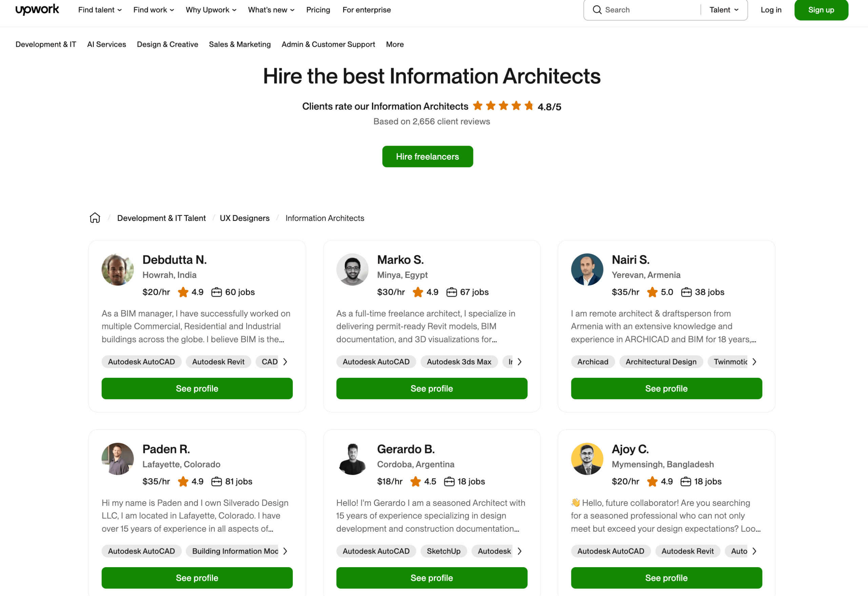The image size is (868, 596).
Task: Click the magnifying glass search icon
Action: coord(597,10)
